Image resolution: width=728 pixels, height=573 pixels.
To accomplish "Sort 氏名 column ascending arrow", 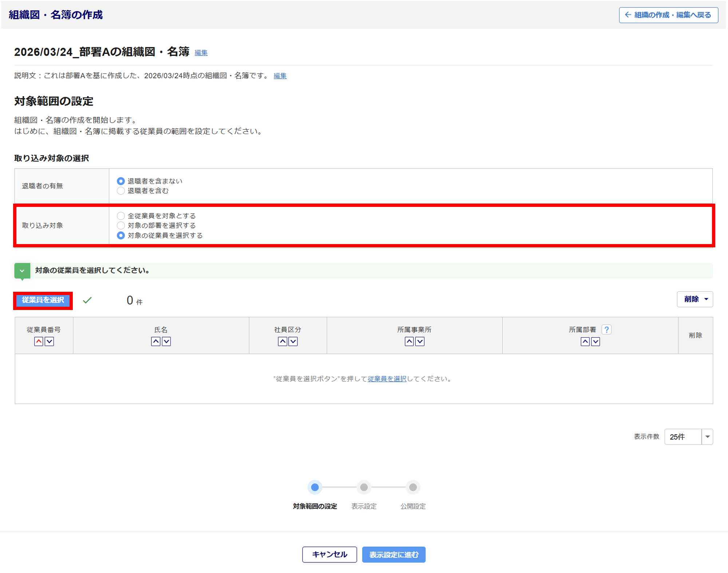I will point(156,341).
